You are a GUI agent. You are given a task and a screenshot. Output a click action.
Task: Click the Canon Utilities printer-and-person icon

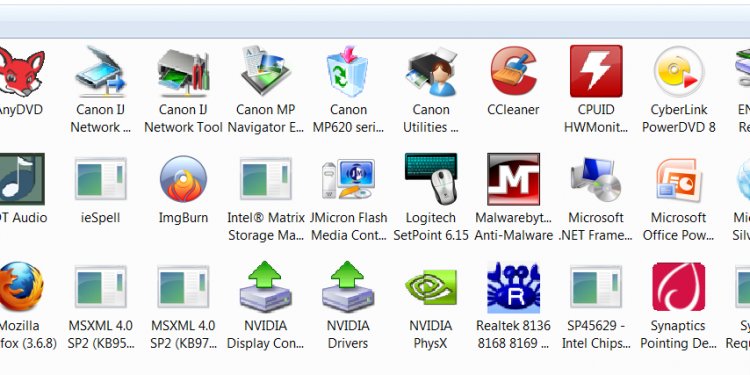pos(431,72)
